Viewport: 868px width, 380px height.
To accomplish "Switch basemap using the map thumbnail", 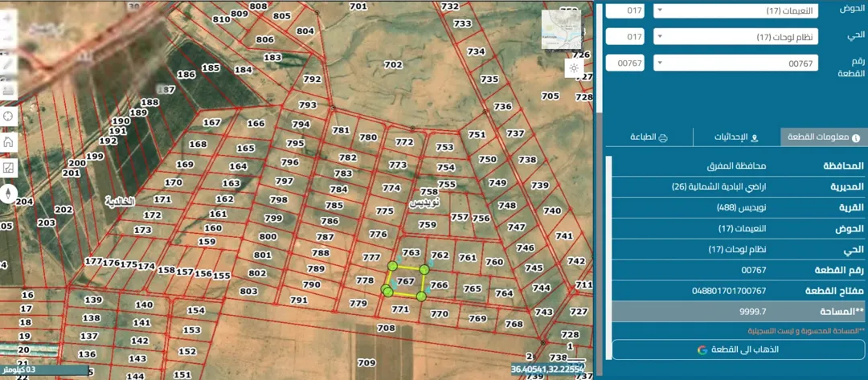I will [561, 30].
